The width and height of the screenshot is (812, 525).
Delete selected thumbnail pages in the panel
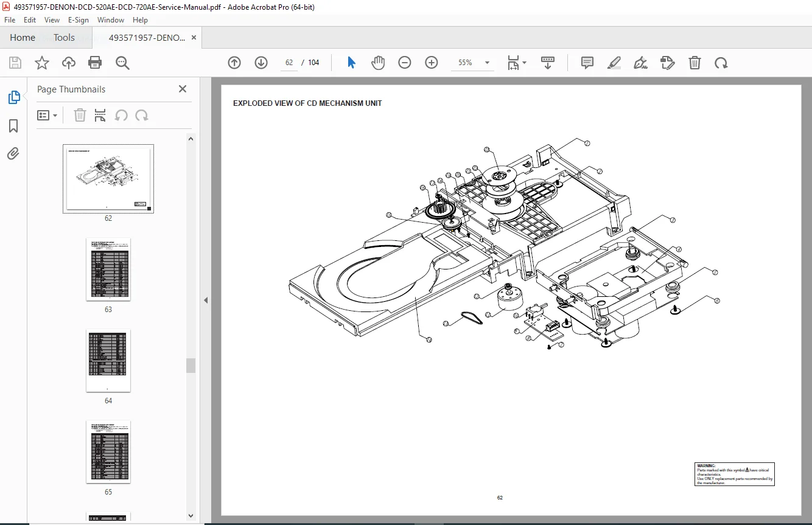point(80,115)
